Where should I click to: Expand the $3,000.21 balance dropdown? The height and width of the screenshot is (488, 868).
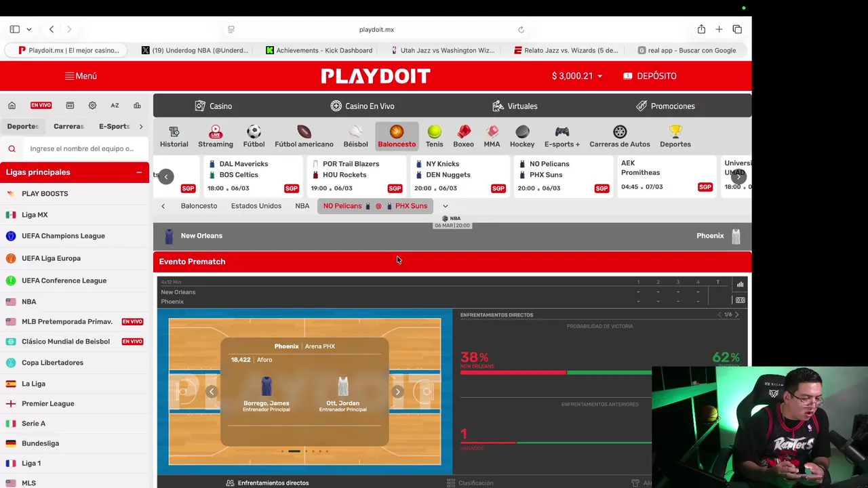576,76
